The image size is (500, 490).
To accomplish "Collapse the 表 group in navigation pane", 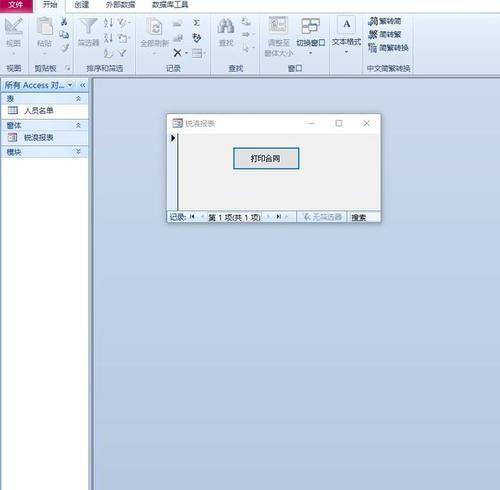I will coord(78,99).
